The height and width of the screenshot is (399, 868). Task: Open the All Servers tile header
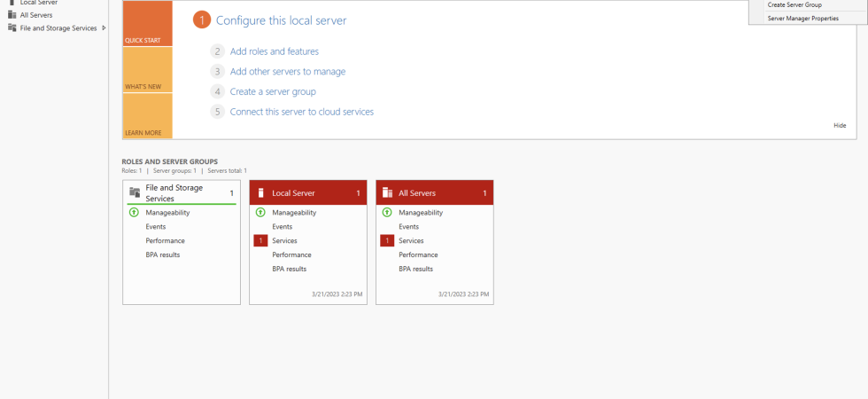[x=435, y=192]
